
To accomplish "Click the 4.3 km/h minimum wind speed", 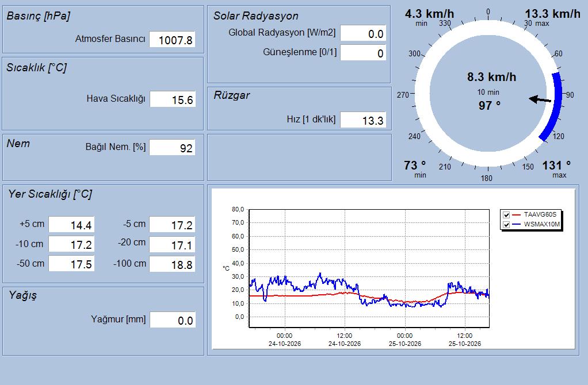I will pos(429,14).
